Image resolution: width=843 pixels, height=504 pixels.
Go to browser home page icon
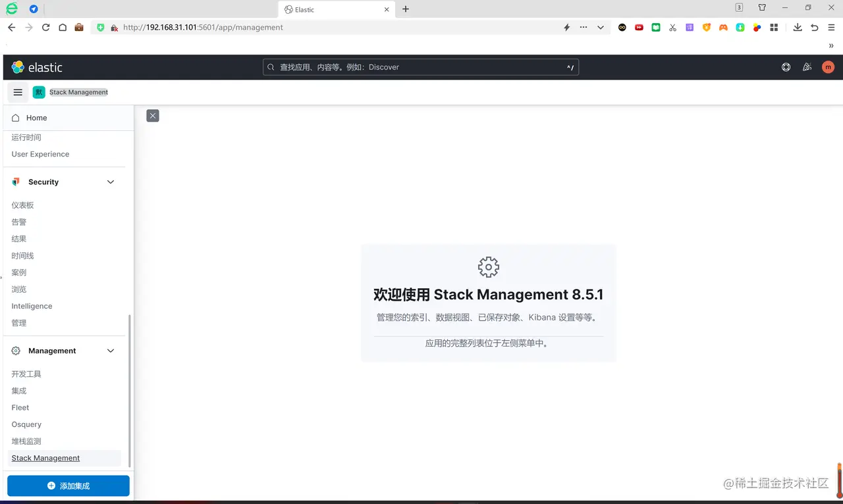tap(63, 28)
